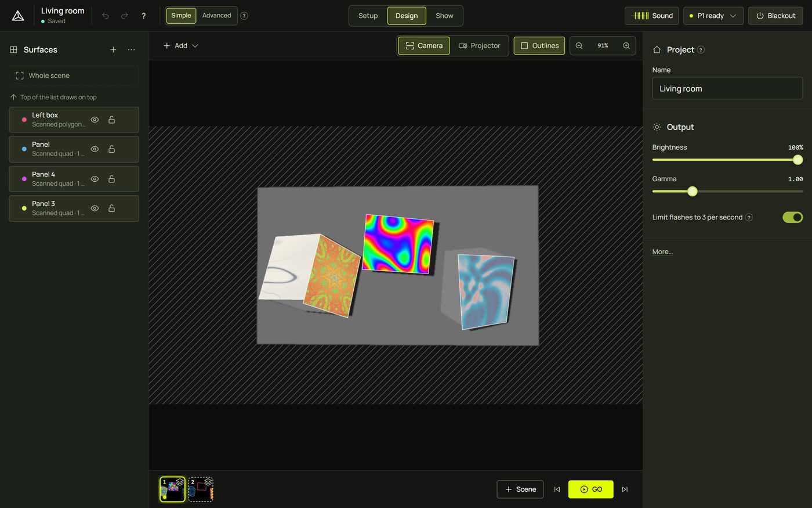Hide the Panel 4 surface

pyautogui.click(x=95, y=179)
